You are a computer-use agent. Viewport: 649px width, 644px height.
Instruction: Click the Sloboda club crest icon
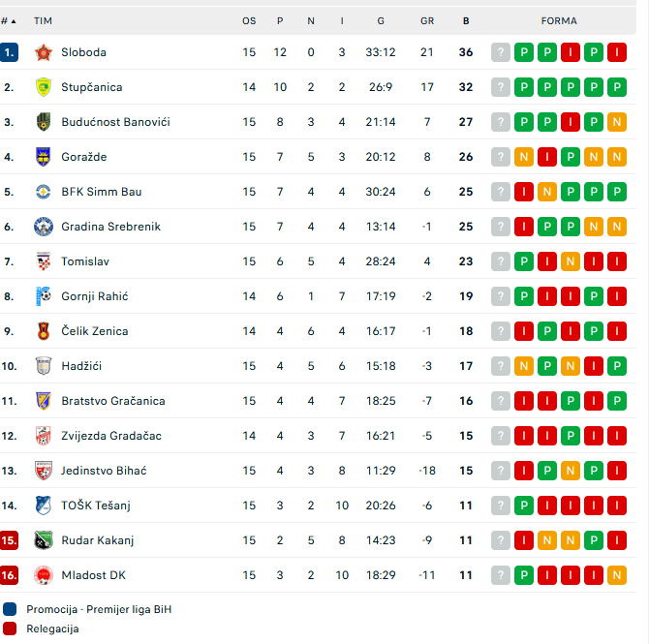(x=44, y=52)
